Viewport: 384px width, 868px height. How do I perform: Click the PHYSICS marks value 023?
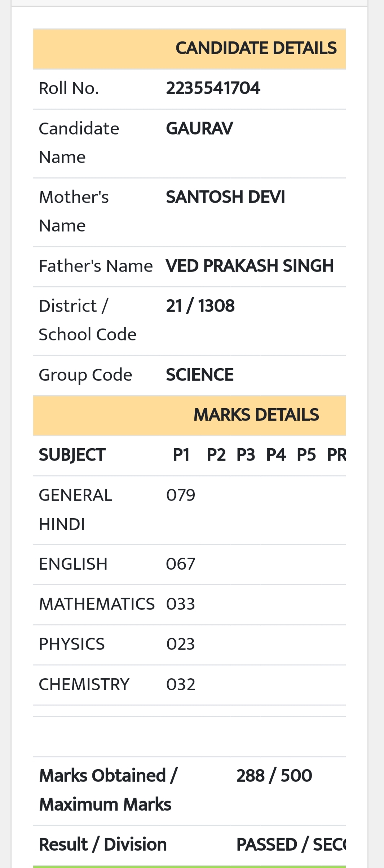(x=181, y=644)
